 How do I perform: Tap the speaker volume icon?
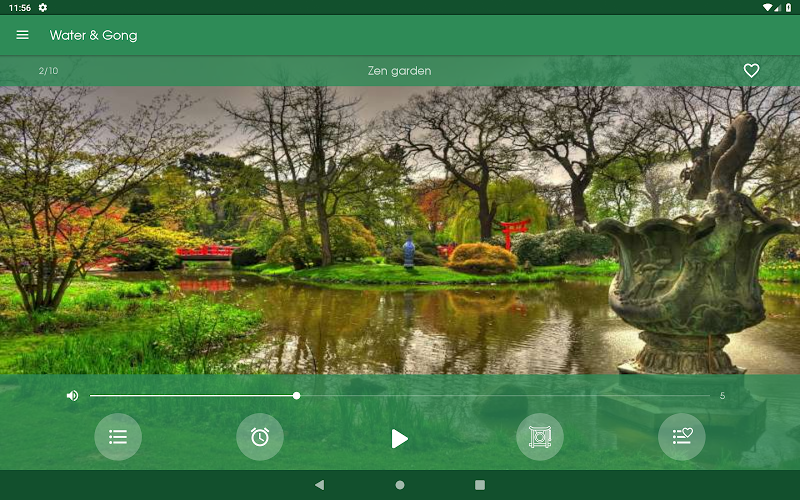click(x=72, y=396)
